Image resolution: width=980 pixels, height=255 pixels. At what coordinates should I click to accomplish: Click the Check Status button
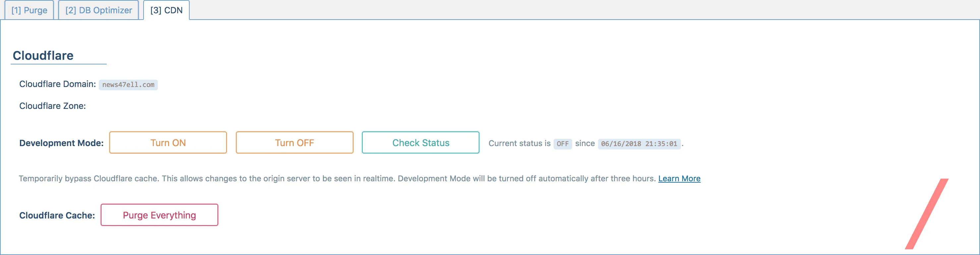(420, 142)
